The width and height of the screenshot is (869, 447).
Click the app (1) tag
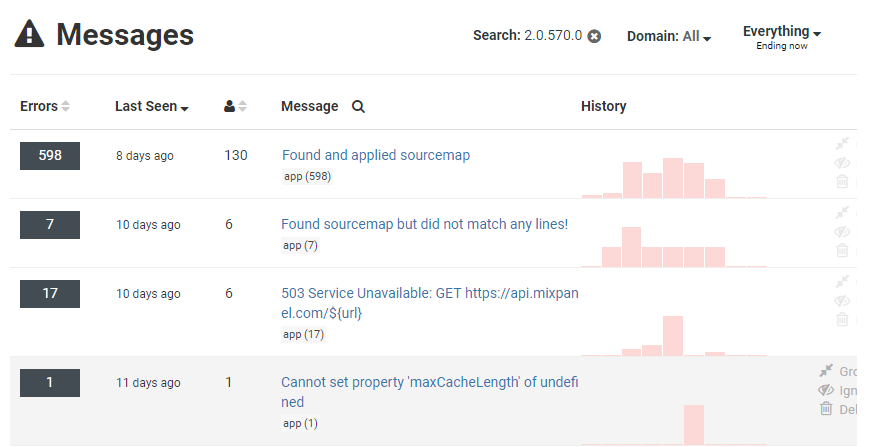pyautogui.click(x=300, y=423)
